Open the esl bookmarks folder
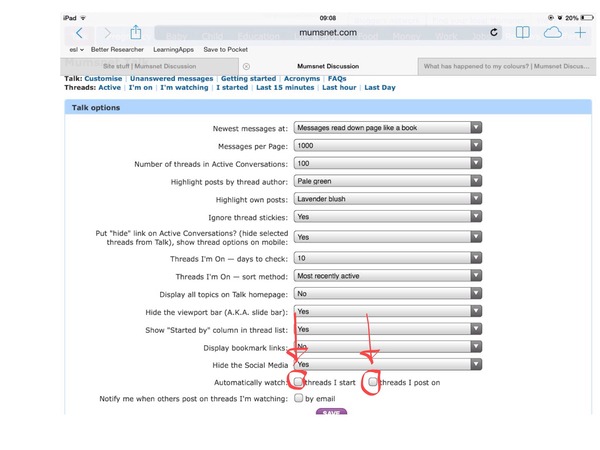Viewport: 600px width, 450px height. (77, 49)
